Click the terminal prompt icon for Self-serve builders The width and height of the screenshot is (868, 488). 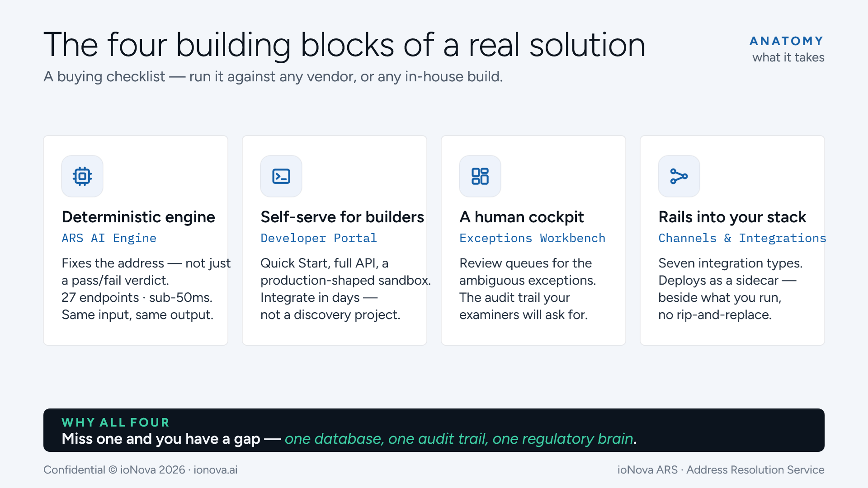point(281,176)
